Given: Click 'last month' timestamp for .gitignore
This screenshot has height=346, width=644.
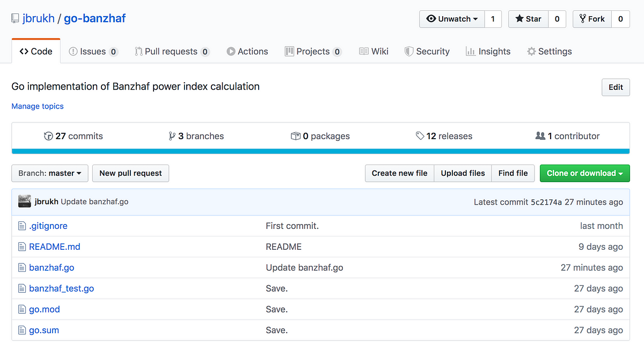Looking at the screenshot, I should [x=602, y=226].
